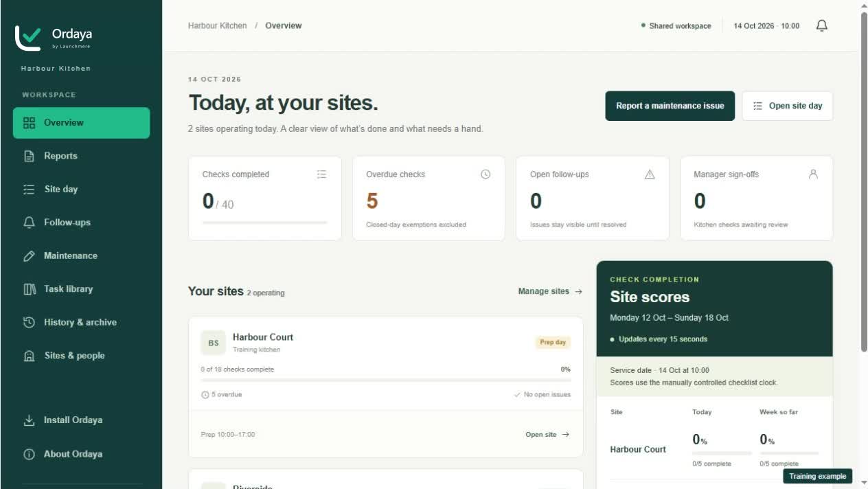
Task: Open History & archive from the sidebar
Action: [81, 322]
